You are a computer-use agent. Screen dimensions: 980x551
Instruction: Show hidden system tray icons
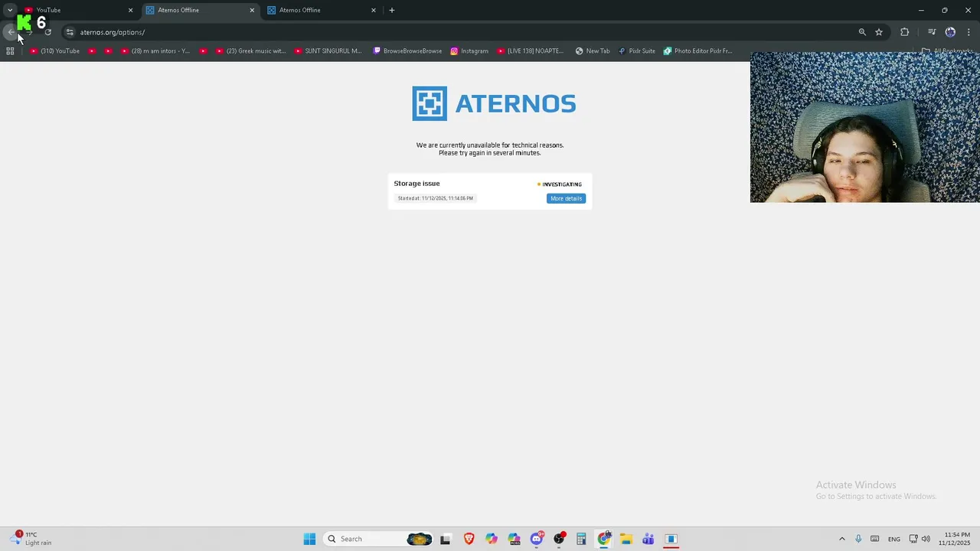click(842, 539)
